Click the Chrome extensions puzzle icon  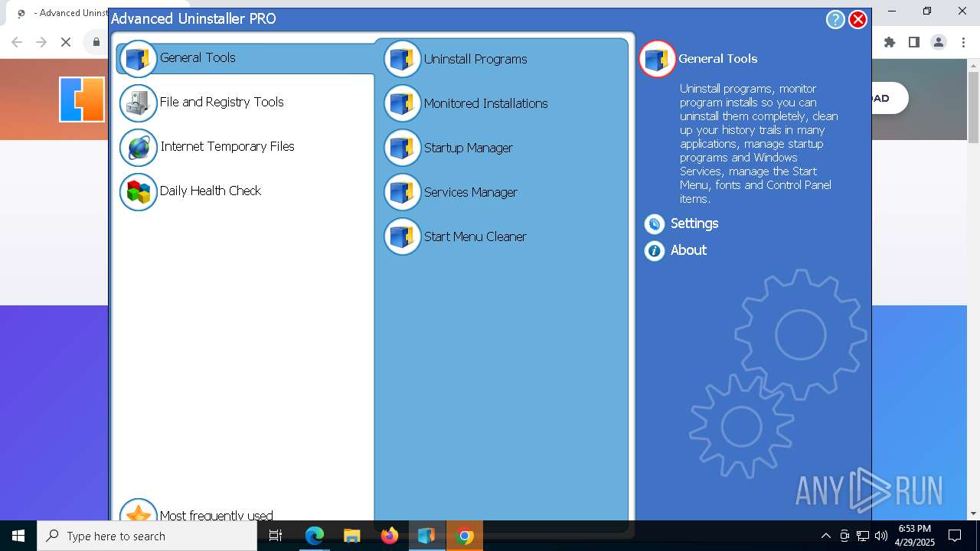click(890, 42)
